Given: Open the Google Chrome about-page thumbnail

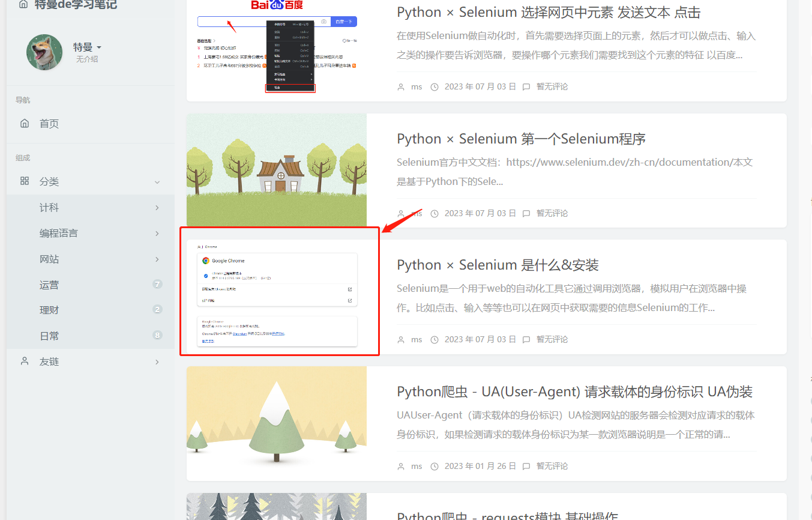Looking at the screenshot, I should (277, 297).
